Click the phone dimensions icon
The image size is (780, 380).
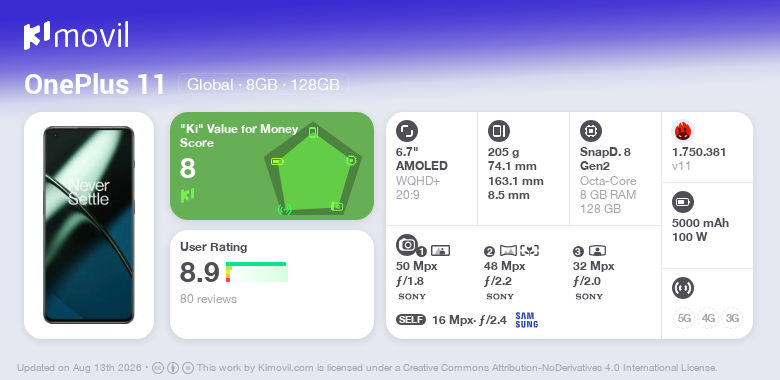click(x=498, y=131)
